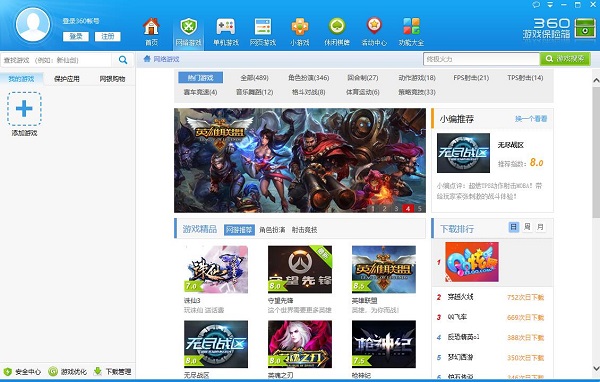The height and width of the screenshot is (382, 600).
Task: Click the user avatar picture
Action: click(x=33, y=24)
